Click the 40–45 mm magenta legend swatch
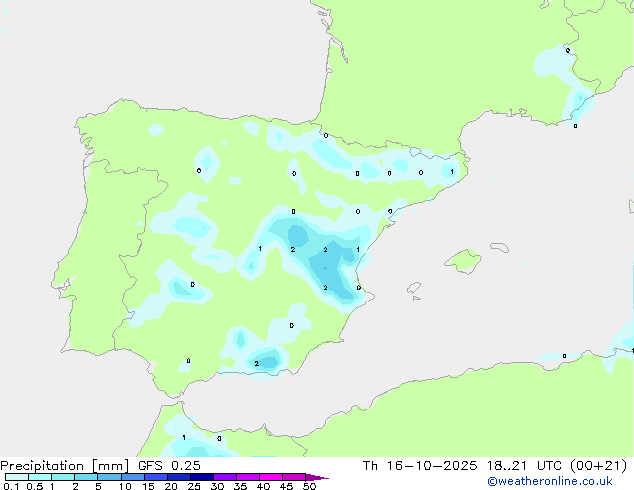Image resolution: width=634 pixels, height=490 pixels. [271, 477]
